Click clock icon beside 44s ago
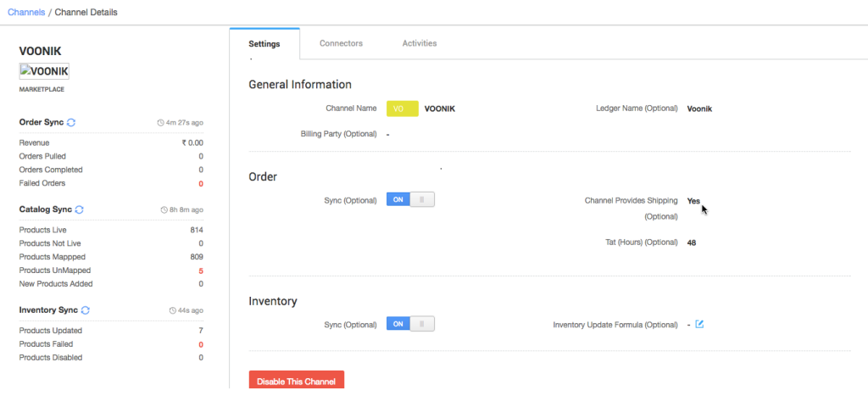The width and height of the screenshot is (868, 407). 173,310
